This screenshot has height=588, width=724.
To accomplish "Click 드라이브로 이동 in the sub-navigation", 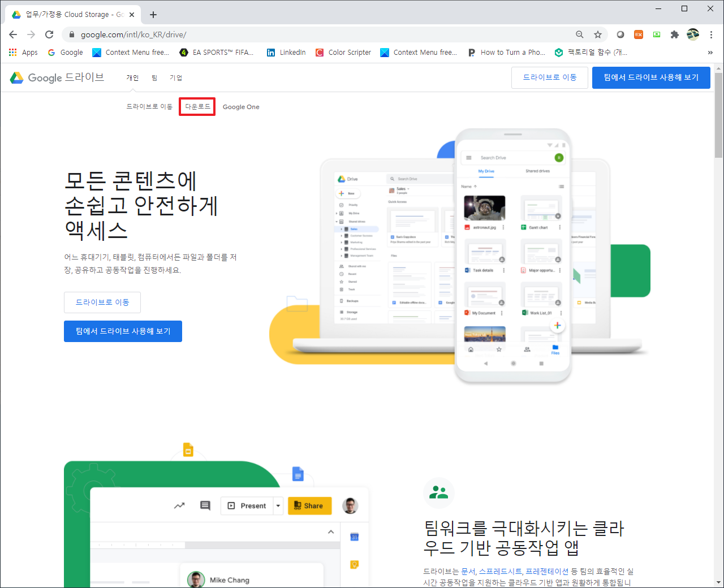I will 149,106.
